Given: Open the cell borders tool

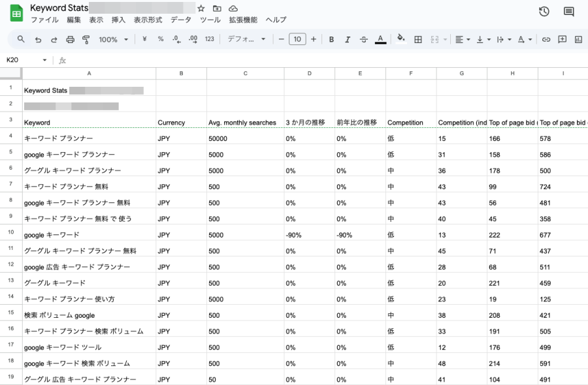Looking at the screenshot, I should click(418, 39).
